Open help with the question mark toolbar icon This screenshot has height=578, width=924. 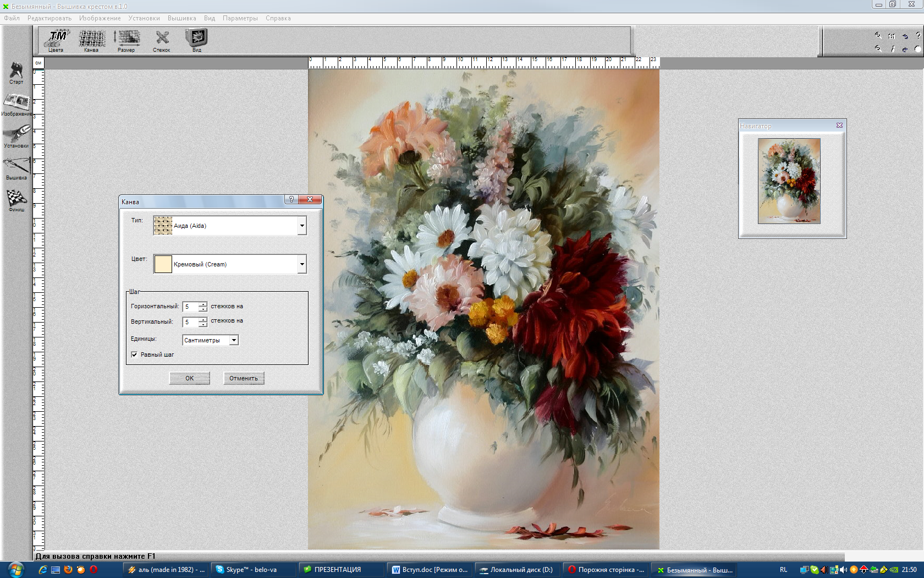tap(918, 35)
